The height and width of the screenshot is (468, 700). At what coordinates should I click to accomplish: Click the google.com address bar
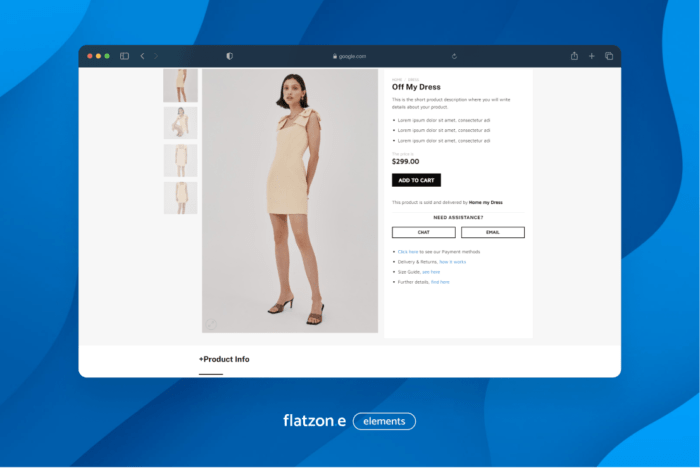point(350,56)
